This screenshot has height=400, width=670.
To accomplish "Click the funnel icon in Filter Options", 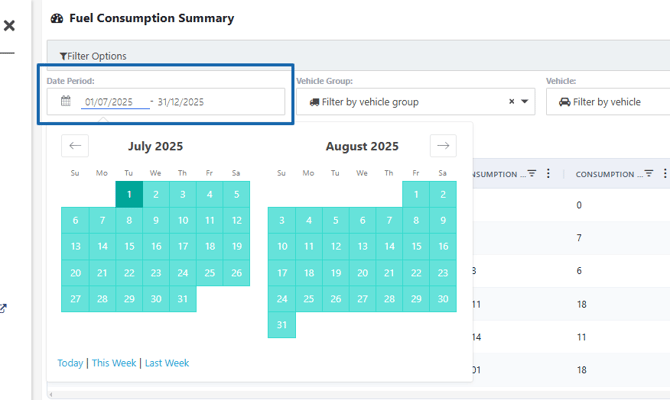I will [63, 56].
